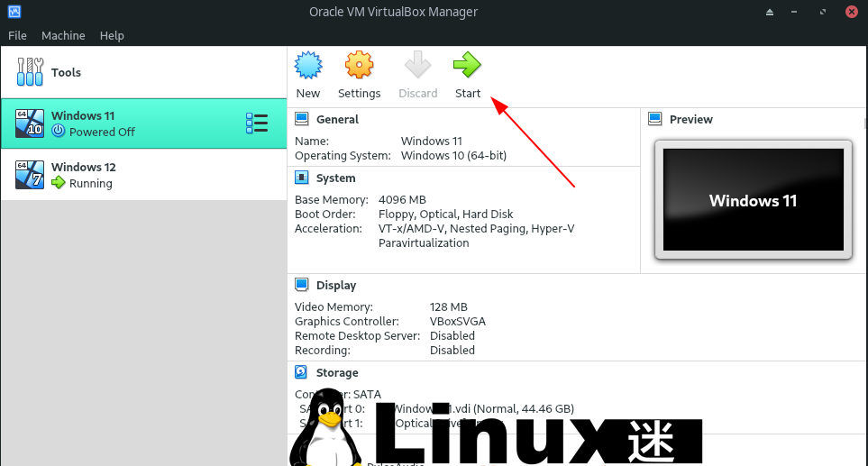Image resolution: width=868 pixels, height=466 pixels.
Task: Click the title bar keep-above arrow button
Action: click(770, 13)
